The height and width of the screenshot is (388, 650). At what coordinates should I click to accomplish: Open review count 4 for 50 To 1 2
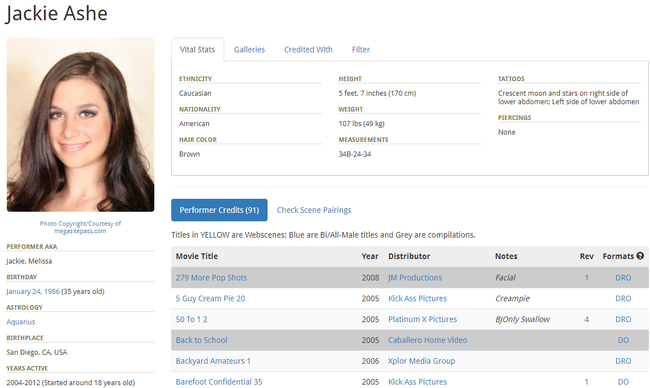coord(587,319)
